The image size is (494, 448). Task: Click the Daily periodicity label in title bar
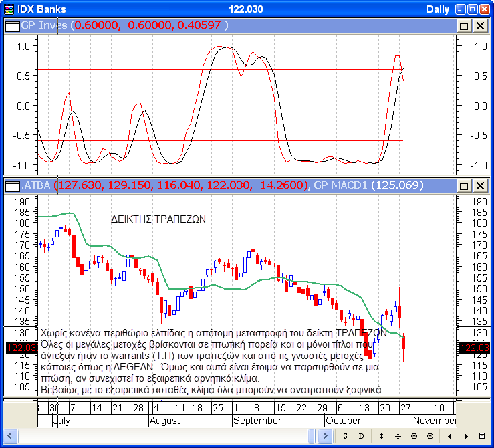(x=438, y=9)
